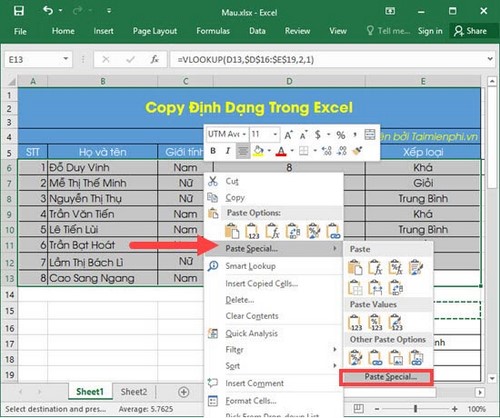Apply red font color button
Viewport: 500px width, 418px height.
(x=281, y=151)
